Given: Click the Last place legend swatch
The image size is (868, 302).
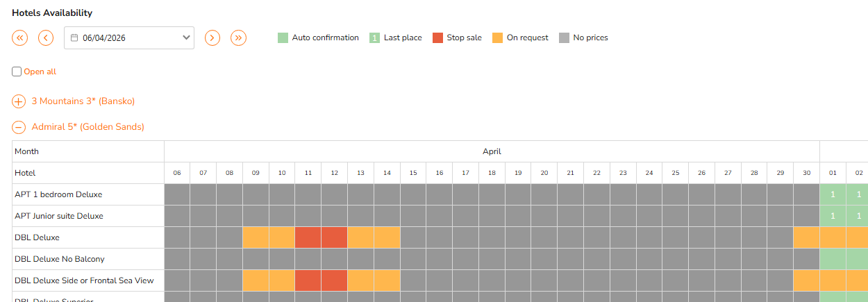Looking at the screenshot, I should (x=374, y=38).
